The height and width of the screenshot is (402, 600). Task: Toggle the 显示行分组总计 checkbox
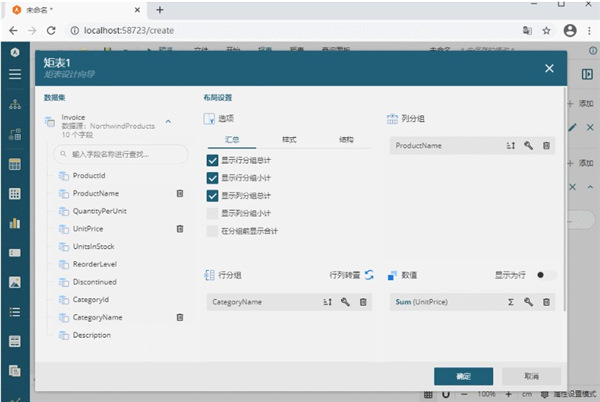coord(212,160)
